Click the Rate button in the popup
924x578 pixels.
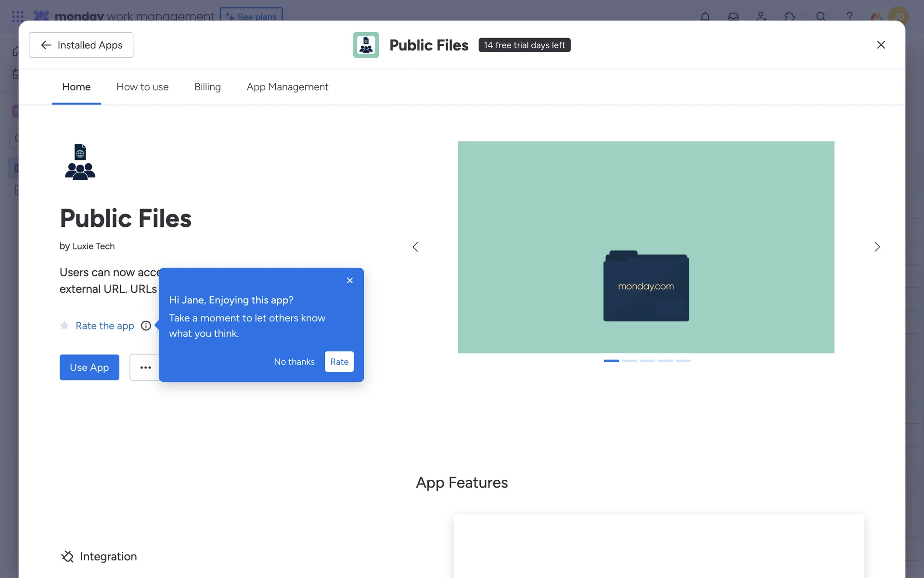tap(339, 362)
